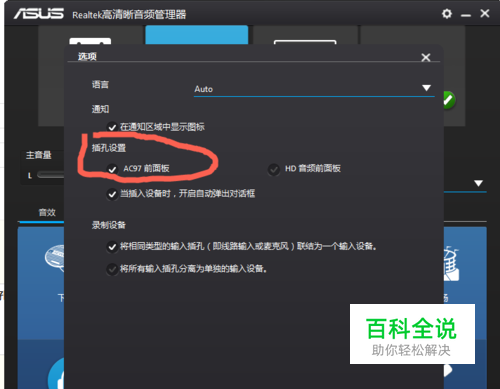Viewport: 500px width, 389px height.
Task: Select the AC97 前面板 option
Action: (x=112, y=169)
